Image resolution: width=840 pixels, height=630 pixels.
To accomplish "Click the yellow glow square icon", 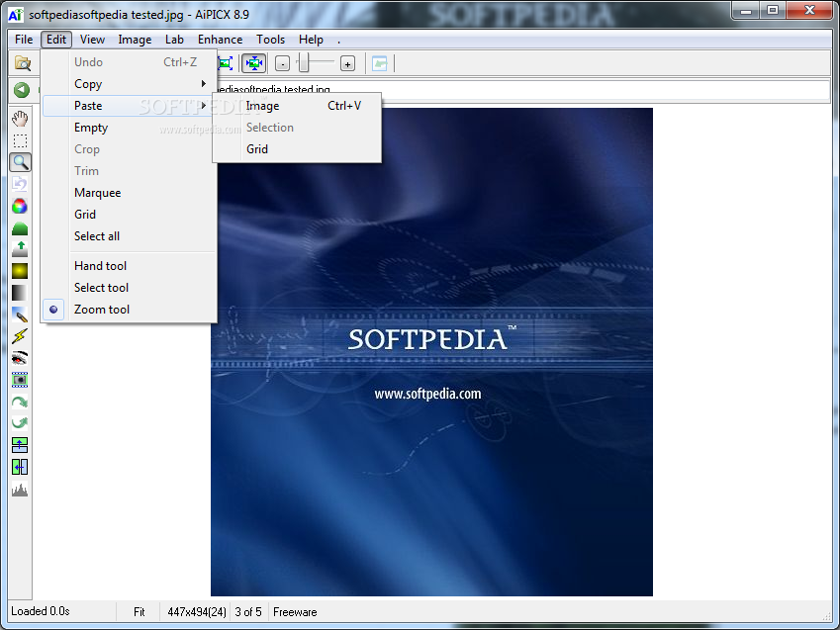I will point(20,271).
